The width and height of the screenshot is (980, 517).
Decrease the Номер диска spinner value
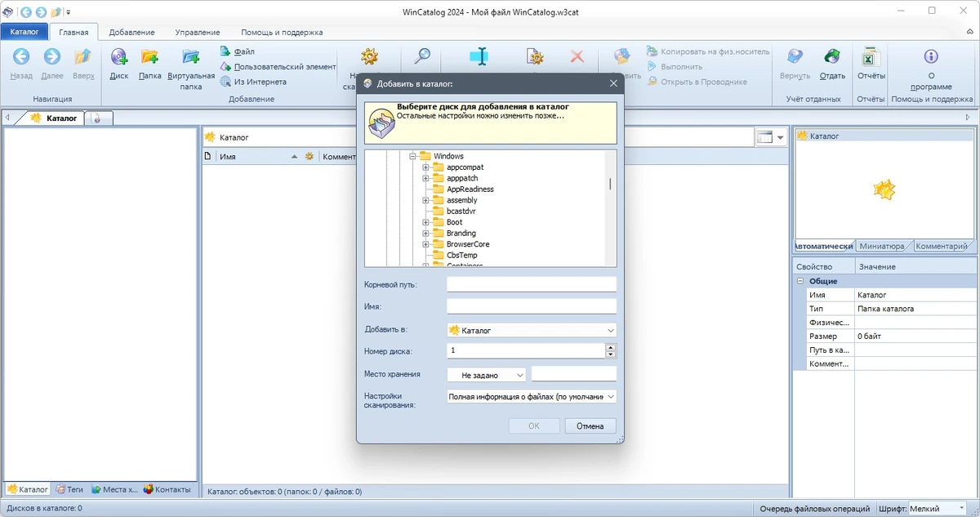(x=611, y=354)
